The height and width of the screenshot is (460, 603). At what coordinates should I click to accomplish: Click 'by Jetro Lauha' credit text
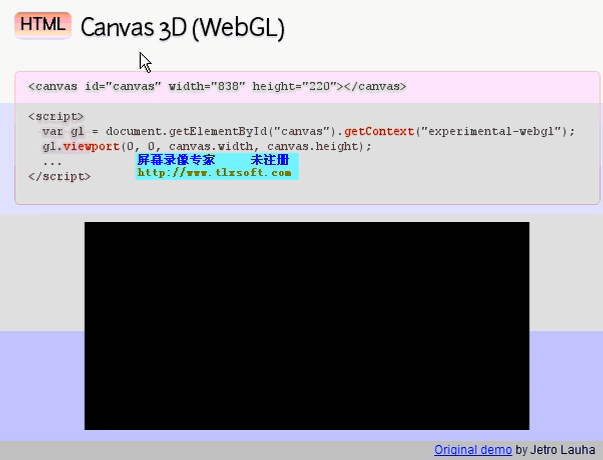point(555,450)
